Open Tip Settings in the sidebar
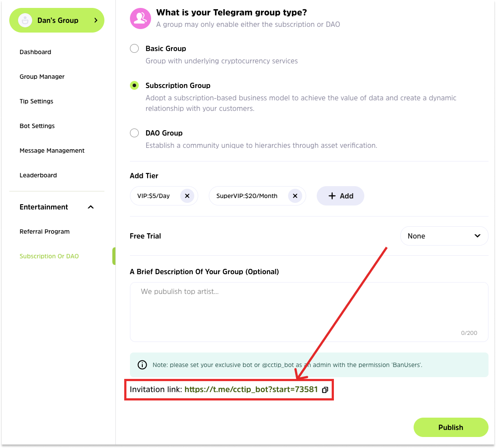This screenshot has height=448, width=496. click(x=36, y=101)
